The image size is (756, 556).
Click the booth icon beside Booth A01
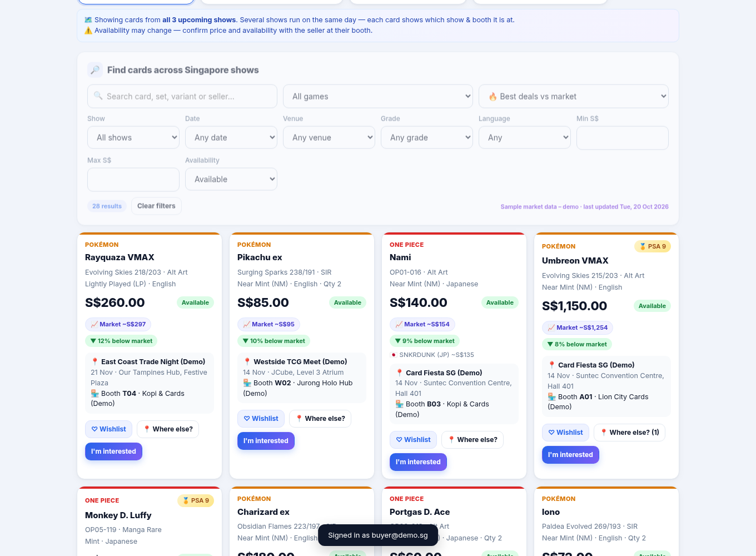[552, 397]
